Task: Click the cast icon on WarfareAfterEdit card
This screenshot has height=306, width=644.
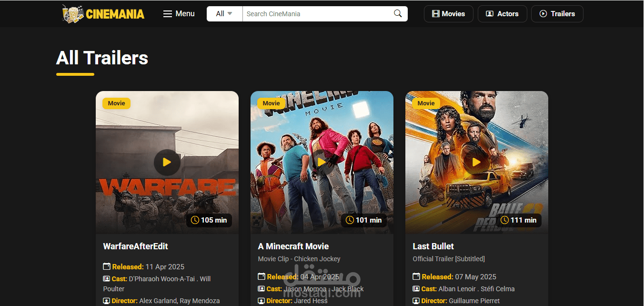Action: click(107, 279)
